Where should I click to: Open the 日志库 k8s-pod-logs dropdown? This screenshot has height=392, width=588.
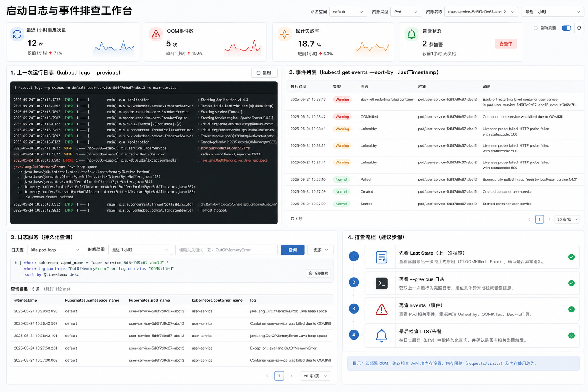[55, 250]
